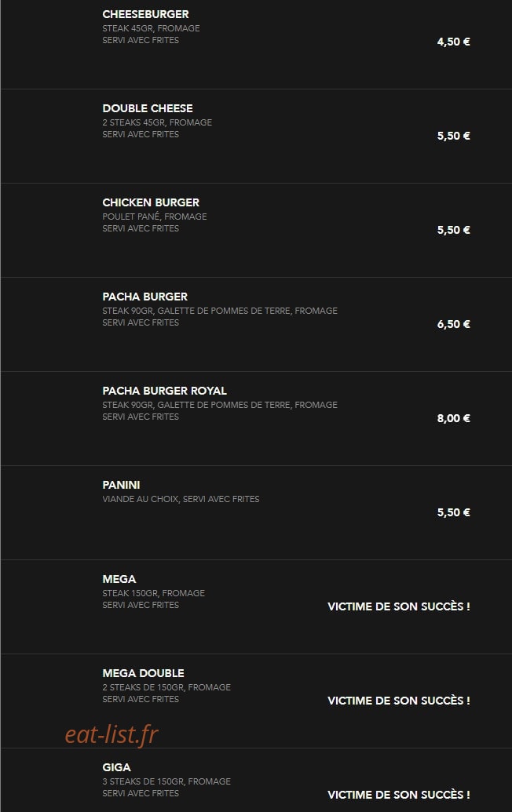Click the Mega Double's 'Victime de son succès' label
Image resolution: width=512 pixels, height=812 pixels.
399,701
